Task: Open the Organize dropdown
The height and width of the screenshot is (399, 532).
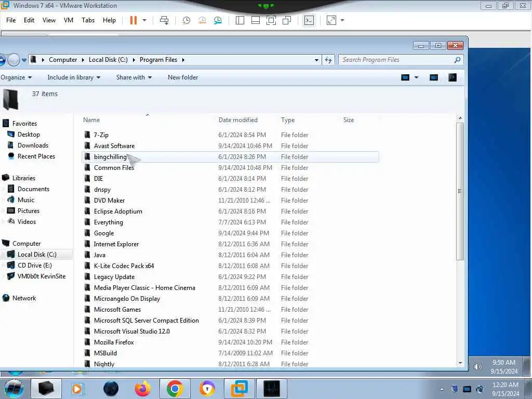Action: point(16,77)
